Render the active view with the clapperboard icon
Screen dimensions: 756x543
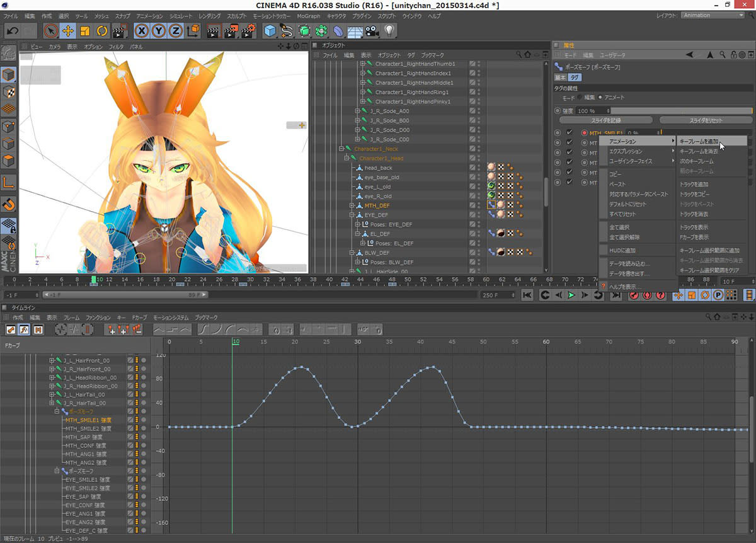click(x=214, y=30)
